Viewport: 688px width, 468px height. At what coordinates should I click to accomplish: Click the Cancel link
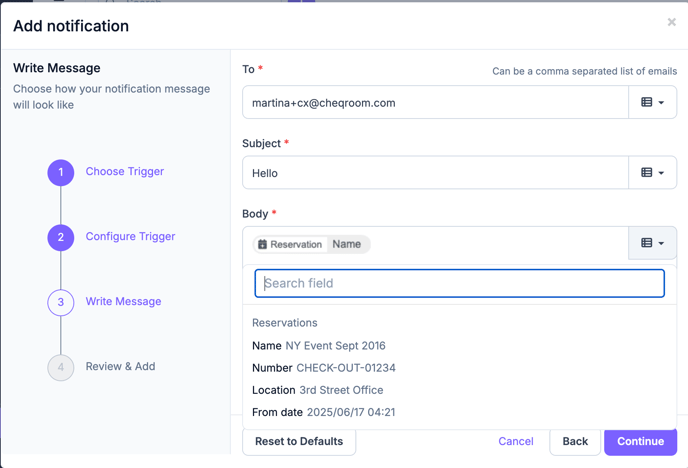[516, 441]
